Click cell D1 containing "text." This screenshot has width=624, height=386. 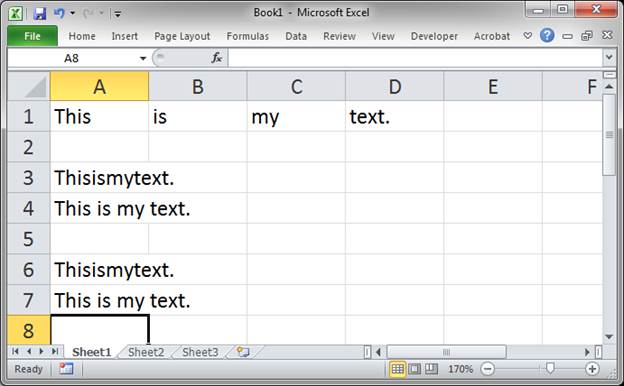coord(394,116)
